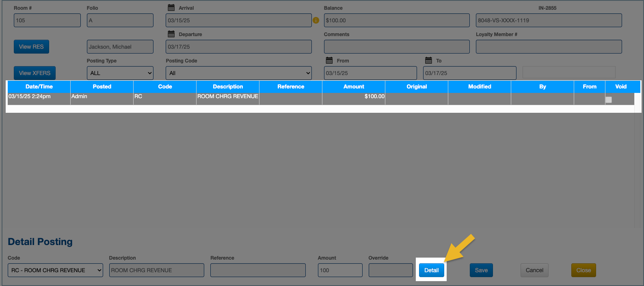The height and width of the screenshot is (286, 644).
Task: Click the yellow Close button
Action: tap(583, 270)
